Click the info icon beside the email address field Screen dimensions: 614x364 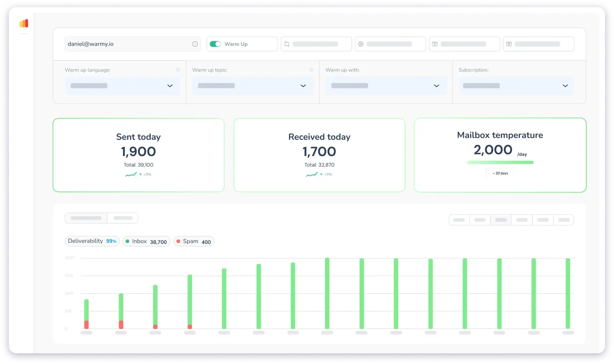click(x=195, y=44)
